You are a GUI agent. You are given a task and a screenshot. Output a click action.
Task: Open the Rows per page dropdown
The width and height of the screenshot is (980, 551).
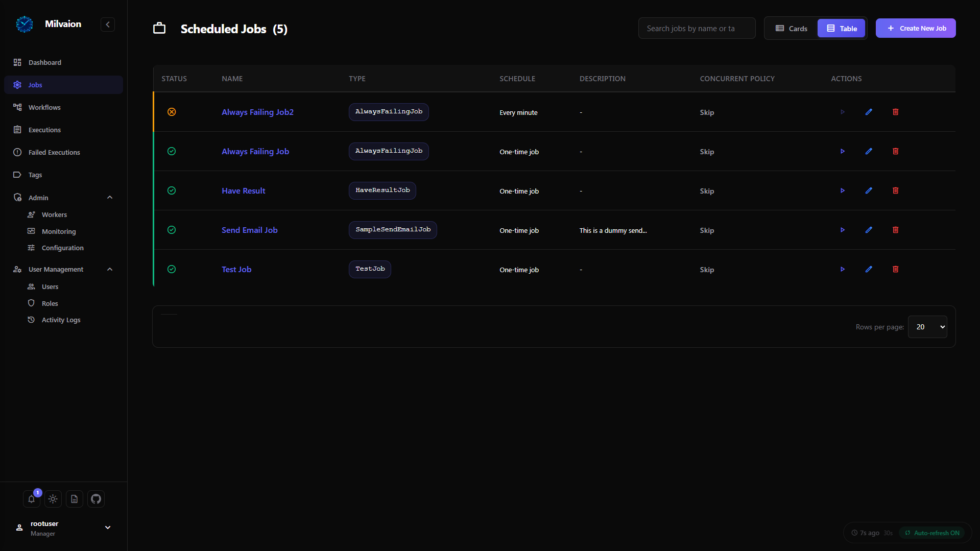click(x=927, y=327)
